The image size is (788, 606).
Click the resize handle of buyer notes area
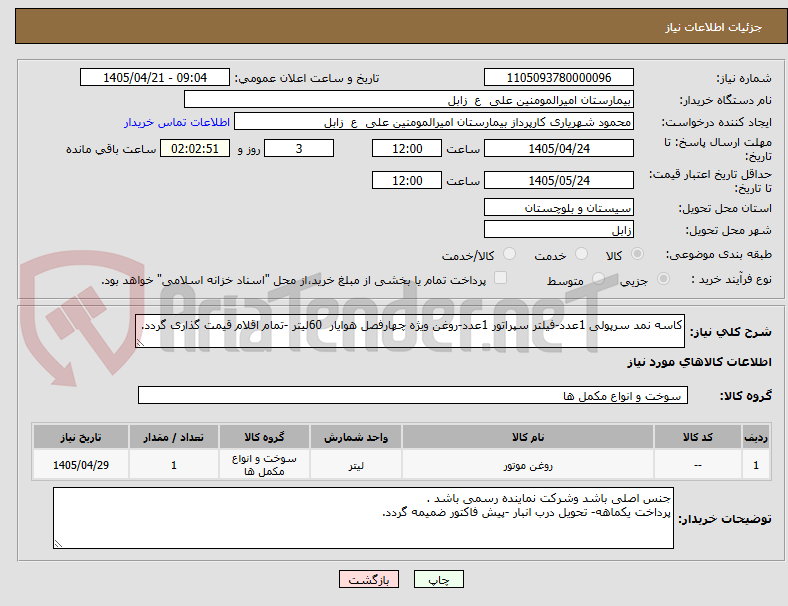[58, 544]
